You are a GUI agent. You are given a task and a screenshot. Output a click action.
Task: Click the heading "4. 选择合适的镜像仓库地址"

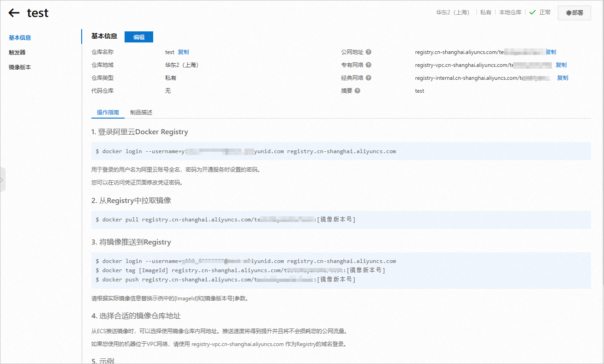(136, 316)
